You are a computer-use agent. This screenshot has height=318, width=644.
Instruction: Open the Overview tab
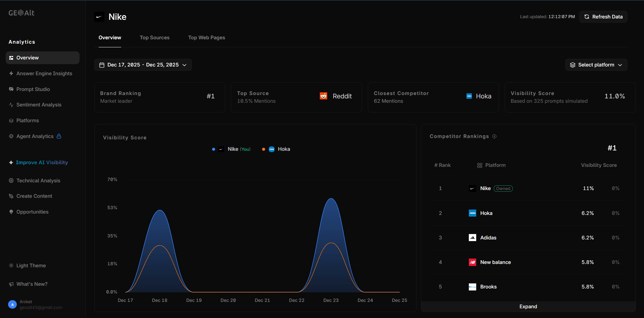tap(110, 38)
